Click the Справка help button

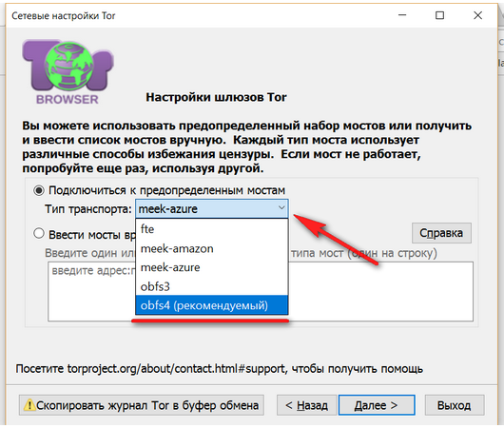[x=441, y=233]
